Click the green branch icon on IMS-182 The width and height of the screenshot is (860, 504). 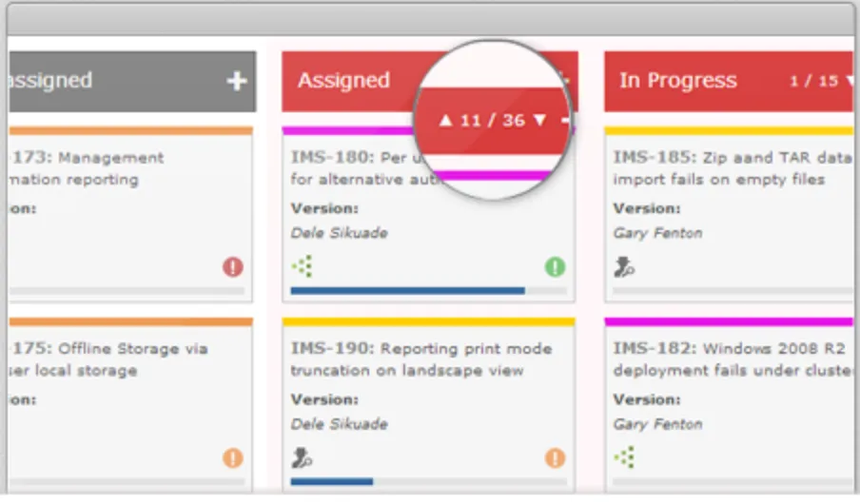point(625,457)
